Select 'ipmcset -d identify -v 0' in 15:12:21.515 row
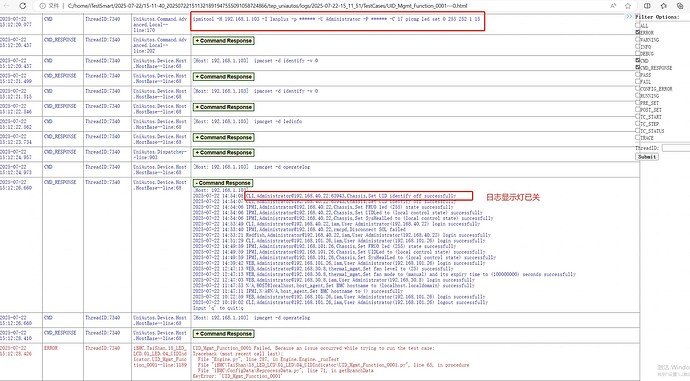This screenshot has width=690, height=381. [x=286, y=91]
